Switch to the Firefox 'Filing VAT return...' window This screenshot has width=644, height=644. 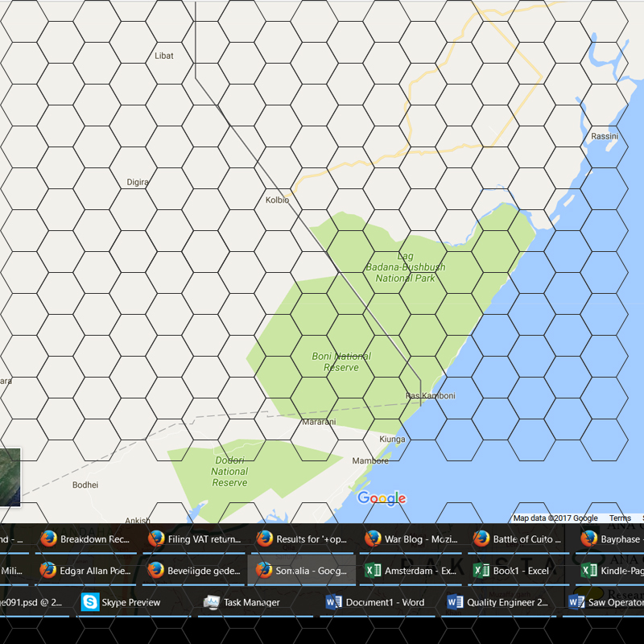193,539
